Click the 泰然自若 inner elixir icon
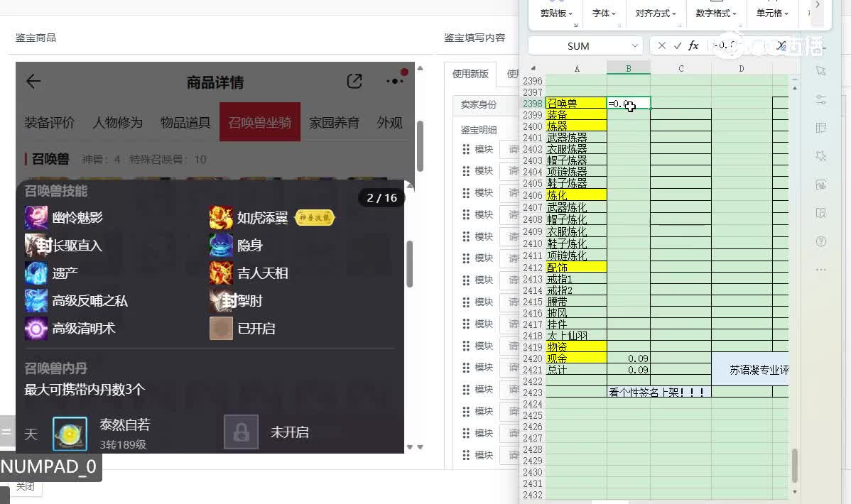851x504 pixels. point(70,434)
